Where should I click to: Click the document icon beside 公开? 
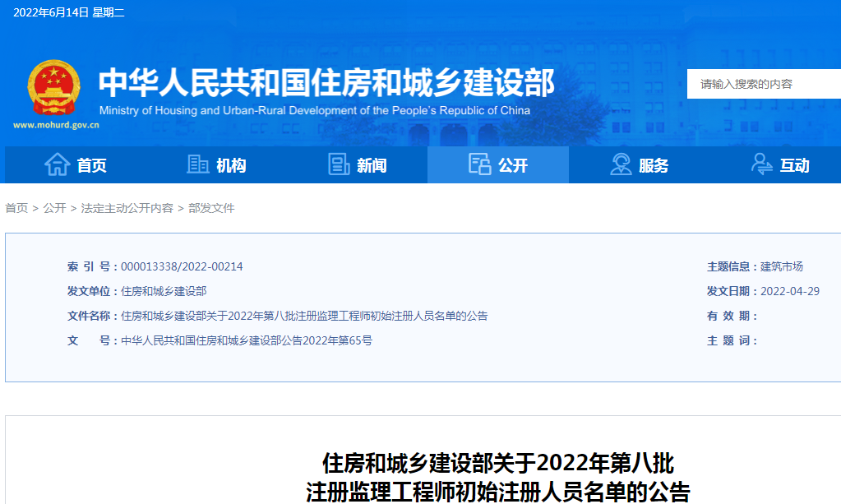(x=479, y=164)
